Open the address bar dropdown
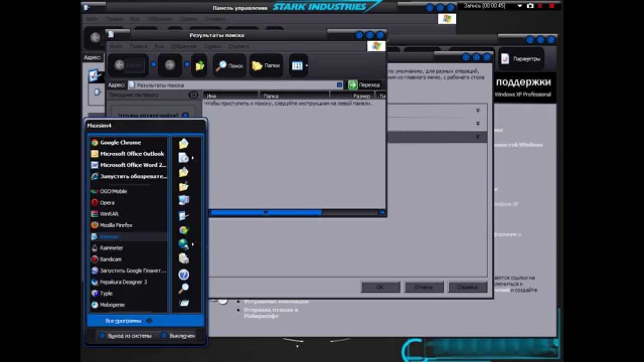 tap(340, 85)
